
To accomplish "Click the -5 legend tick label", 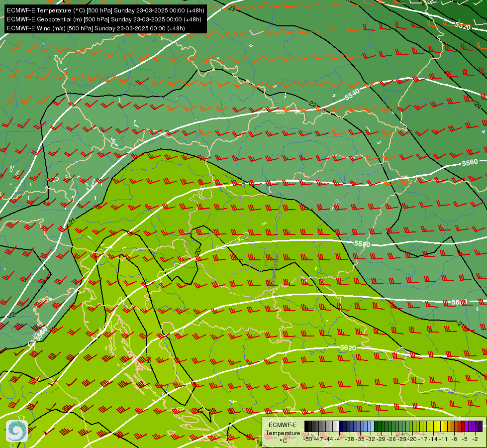I will [465, 440].
